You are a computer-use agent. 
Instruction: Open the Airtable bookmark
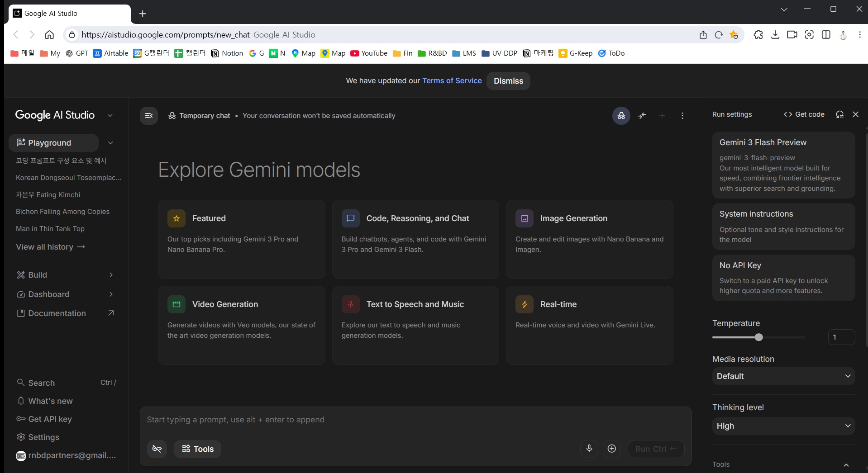111,53
